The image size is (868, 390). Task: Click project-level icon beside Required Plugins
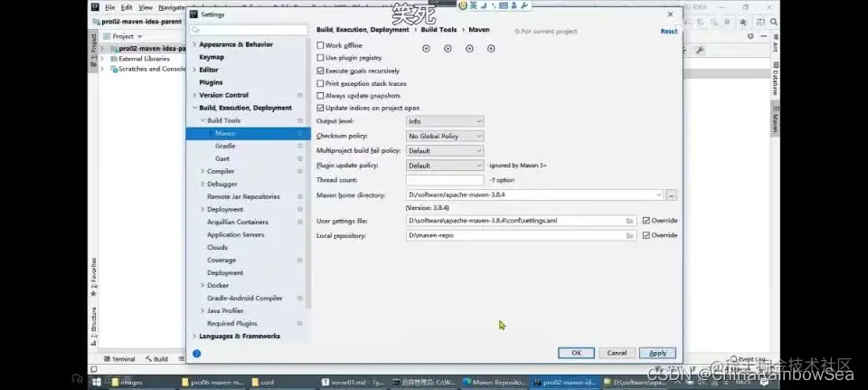[300, 324]
